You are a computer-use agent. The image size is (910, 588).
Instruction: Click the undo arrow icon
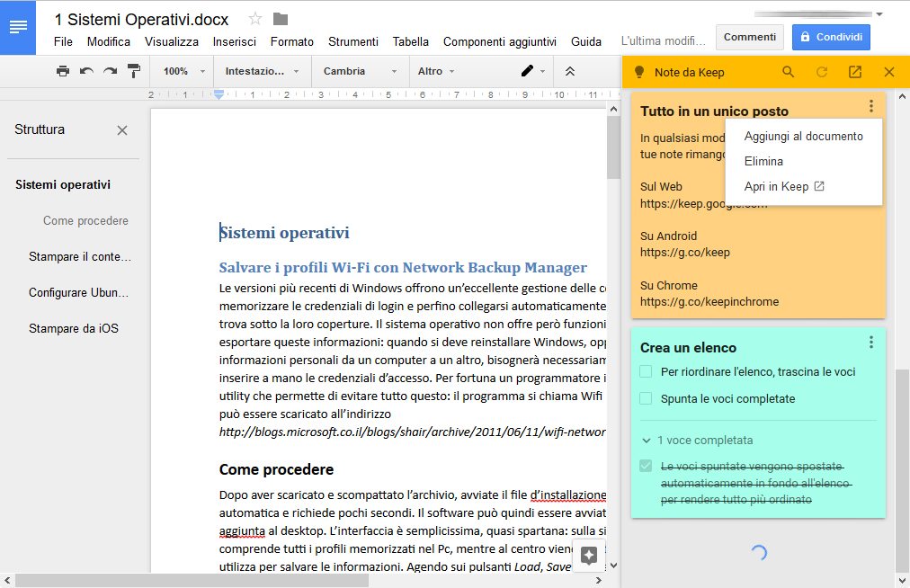point(86,71)
